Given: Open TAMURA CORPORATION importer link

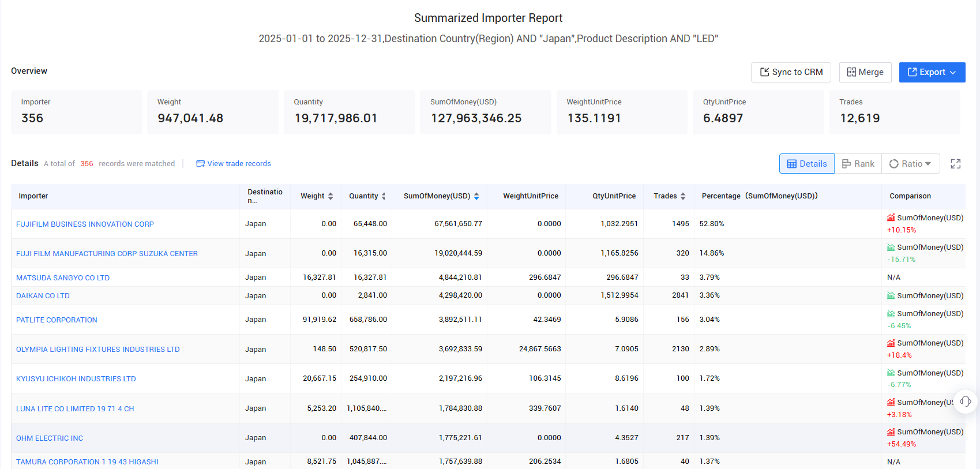Looking at the screenshot, I should pyautogui.click(x=87, y=462).
